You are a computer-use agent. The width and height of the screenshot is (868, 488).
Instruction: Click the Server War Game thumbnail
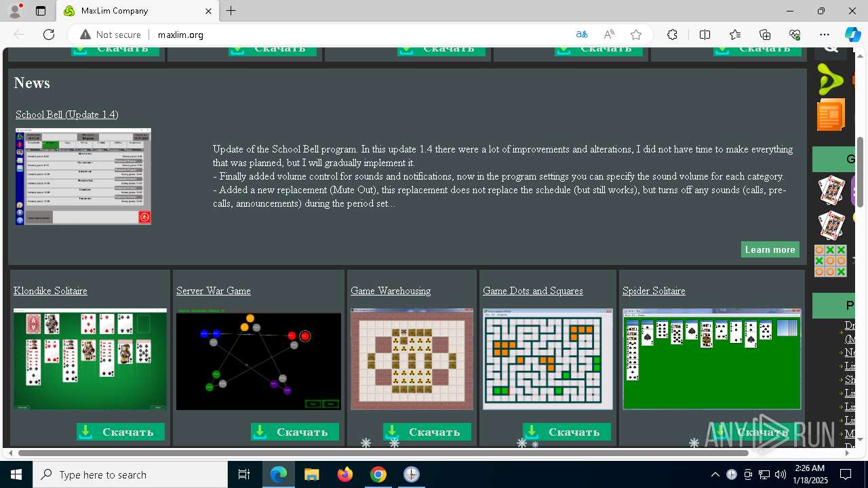tap(258, 359)
